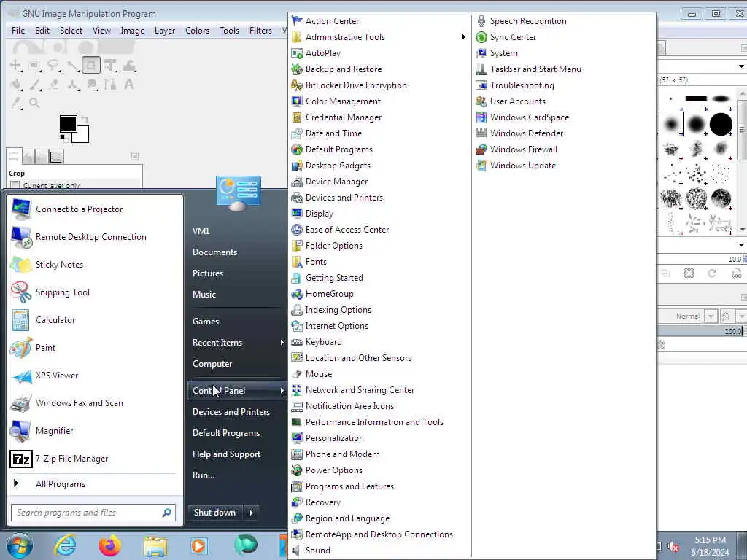Screen dimensions: 747x560
Task: Click the taskbar clock showing 5:15 PM
Action: tap(710, 540)
